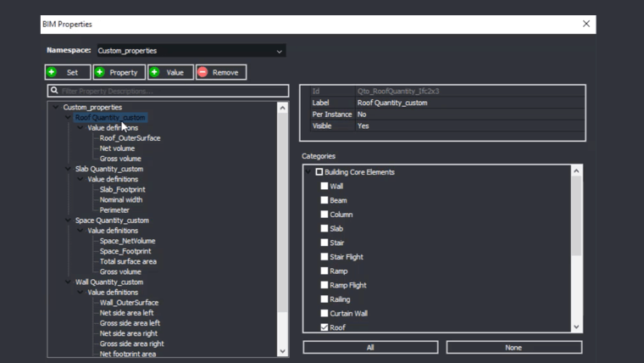Screen dimensions: 644x363
Task: Select Total surface area value
Action: click(128, 261)
